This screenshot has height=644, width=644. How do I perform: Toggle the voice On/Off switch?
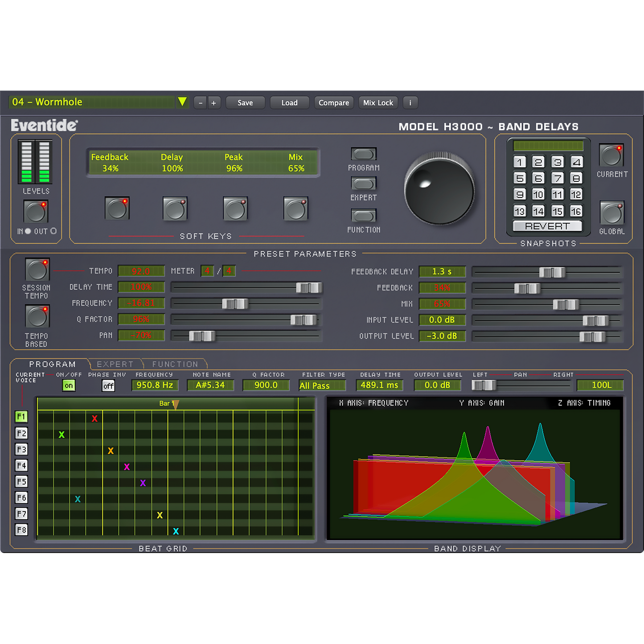pyautogui.click(x=69, y=386)
